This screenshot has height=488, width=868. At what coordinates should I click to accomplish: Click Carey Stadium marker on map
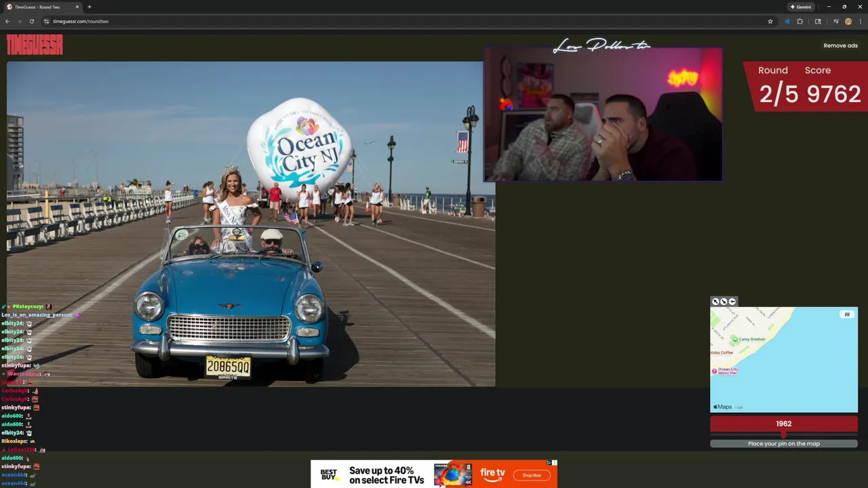click(735, 339)
